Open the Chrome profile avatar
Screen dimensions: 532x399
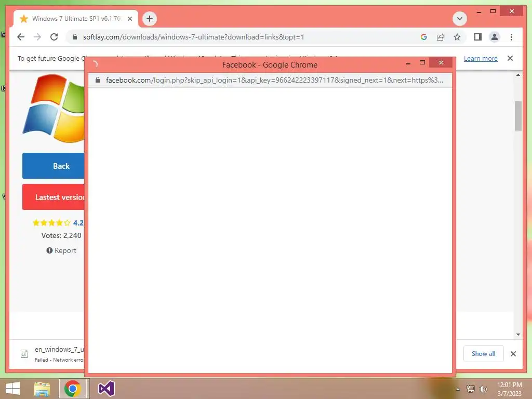495,37
